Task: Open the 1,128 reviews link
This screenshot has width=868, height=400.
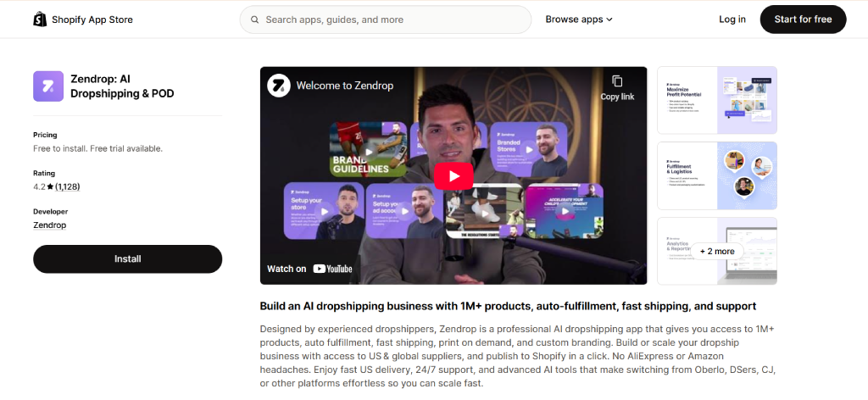Action: pyautogui.click(x=67, y=187)
